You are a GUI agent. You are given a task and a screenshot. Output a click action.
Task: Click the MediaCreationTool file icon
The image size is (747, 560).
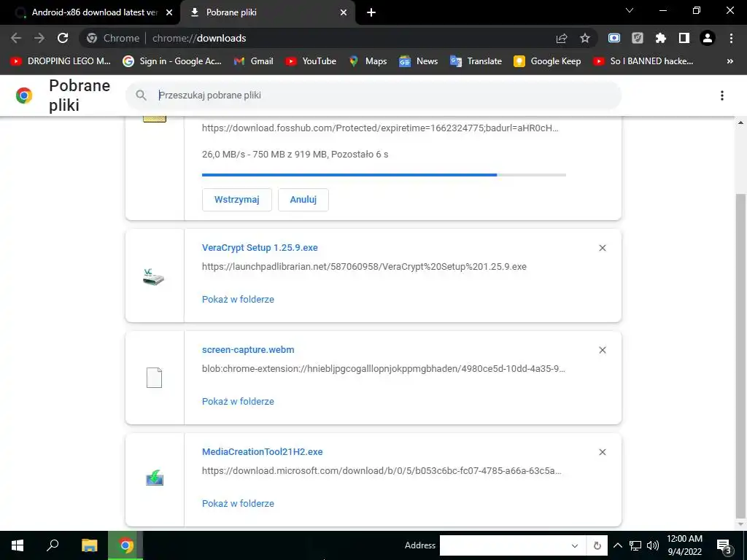155,478
